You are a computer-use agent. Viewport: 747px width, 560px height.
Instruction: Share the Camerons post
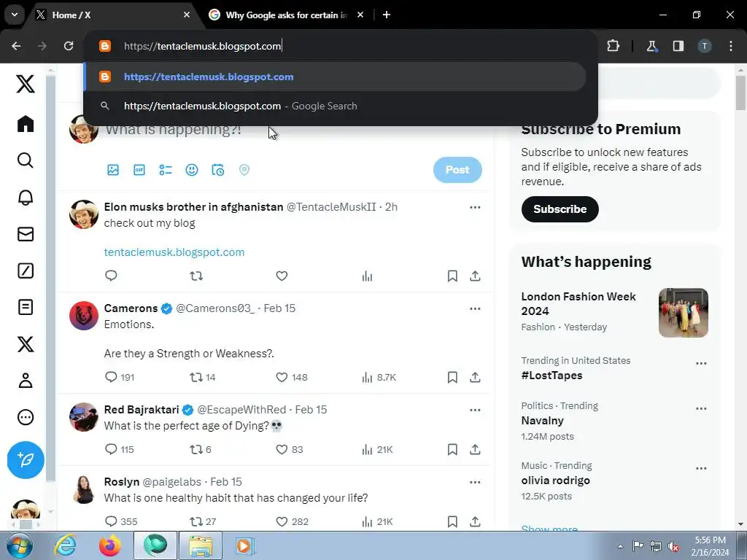[x=475, y=377]
